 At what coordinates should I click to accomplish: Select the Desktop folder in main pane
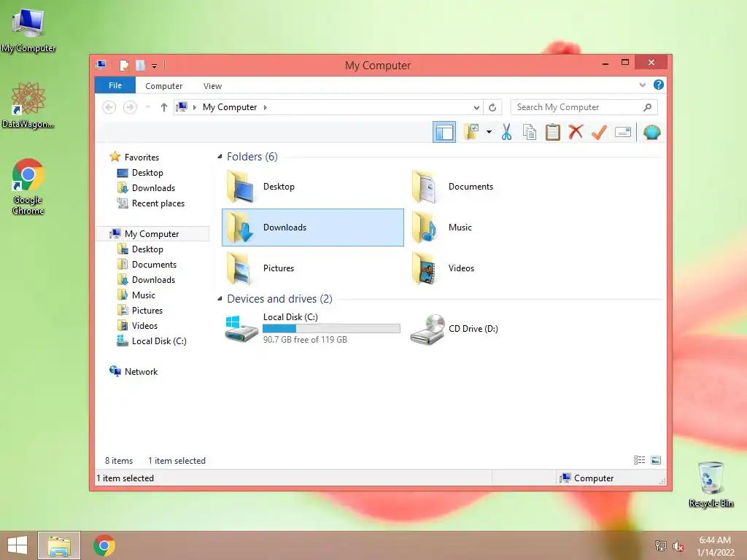coord(312,187)
